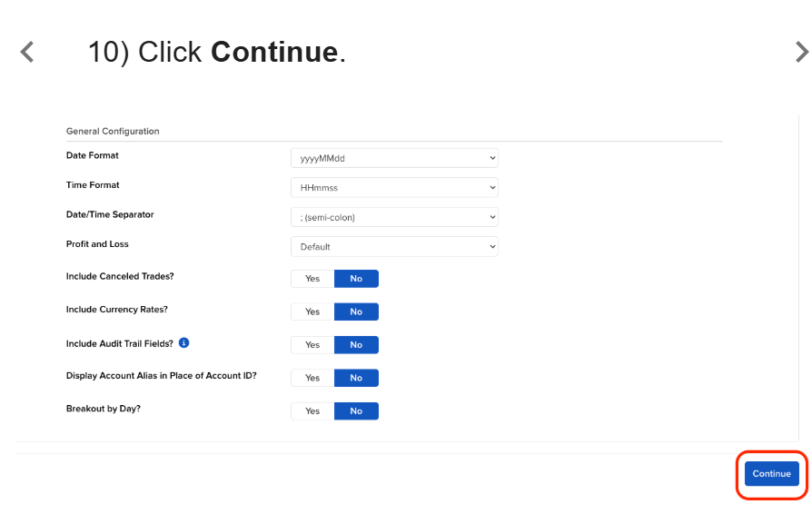Select No for Include Canceled Trades
This screenshot has height=514, width=812.
(x=356, y=279)
